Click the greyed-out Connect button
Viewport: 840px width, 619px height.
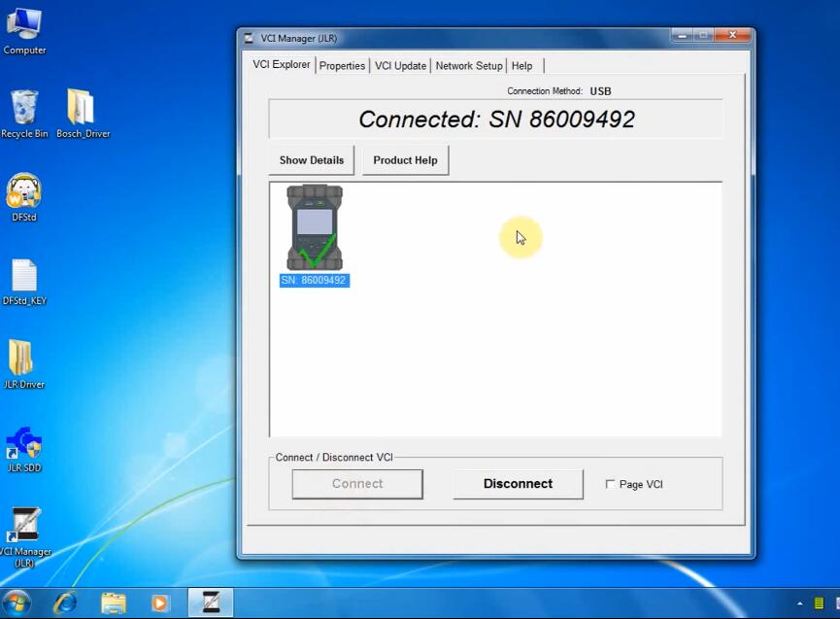(x=357, y=484)
